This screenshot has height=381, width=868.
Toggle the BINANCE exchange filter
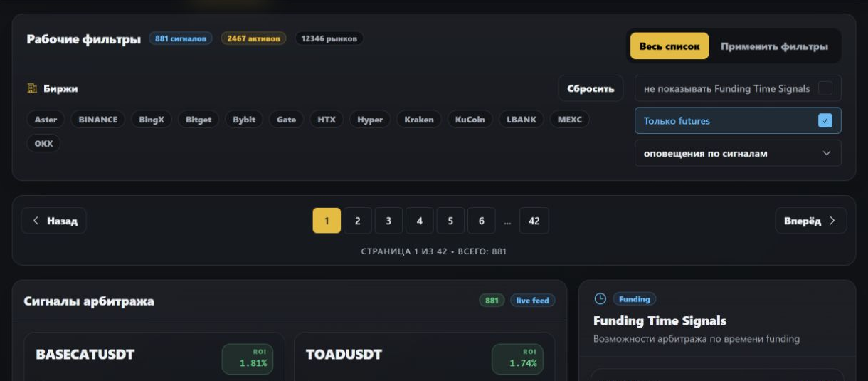[98, 120]
